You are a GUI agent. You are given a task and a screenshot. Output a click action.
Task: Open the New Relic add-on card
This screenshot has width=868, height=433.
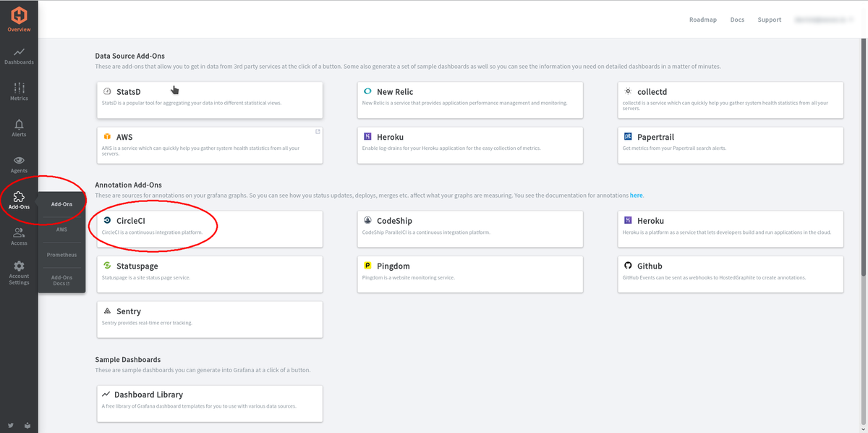click(470, 99)
